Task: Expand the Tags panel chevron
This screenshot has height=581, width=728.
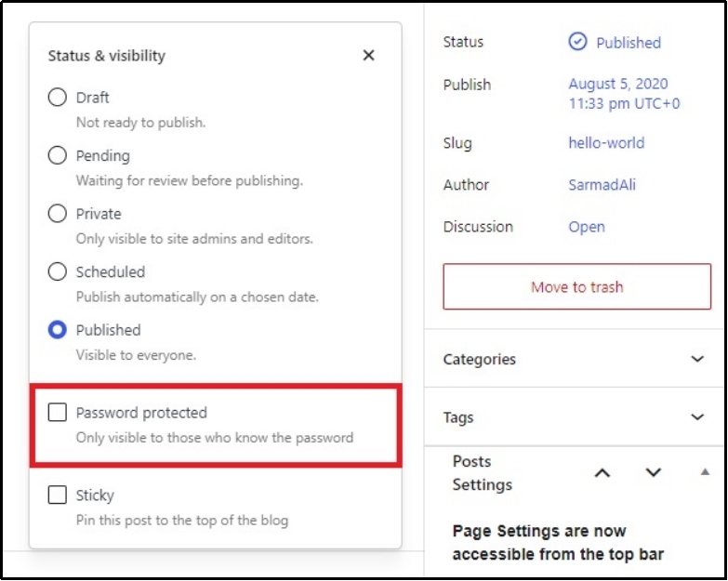Action: pyautogui.click(x=697, y=417)
